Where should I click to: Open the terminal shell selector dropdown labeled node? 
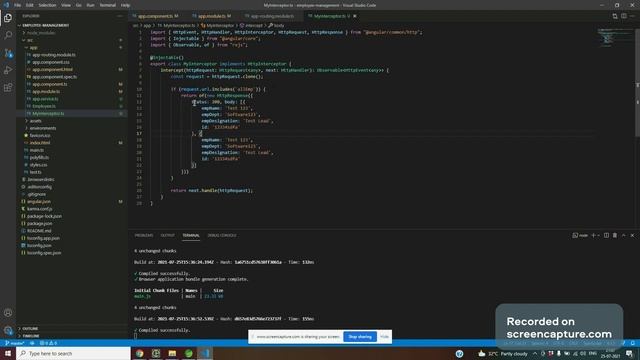(580, 235)
